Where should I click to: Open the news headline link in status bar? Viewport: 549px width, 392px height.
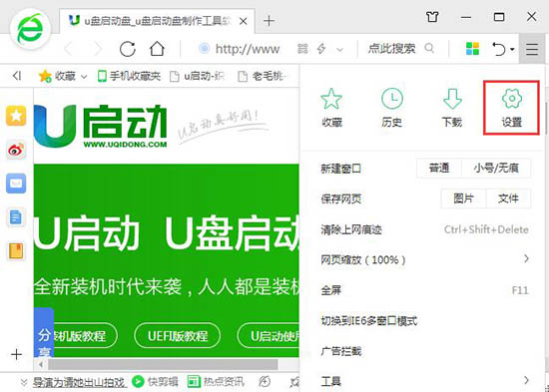(80, 382)
